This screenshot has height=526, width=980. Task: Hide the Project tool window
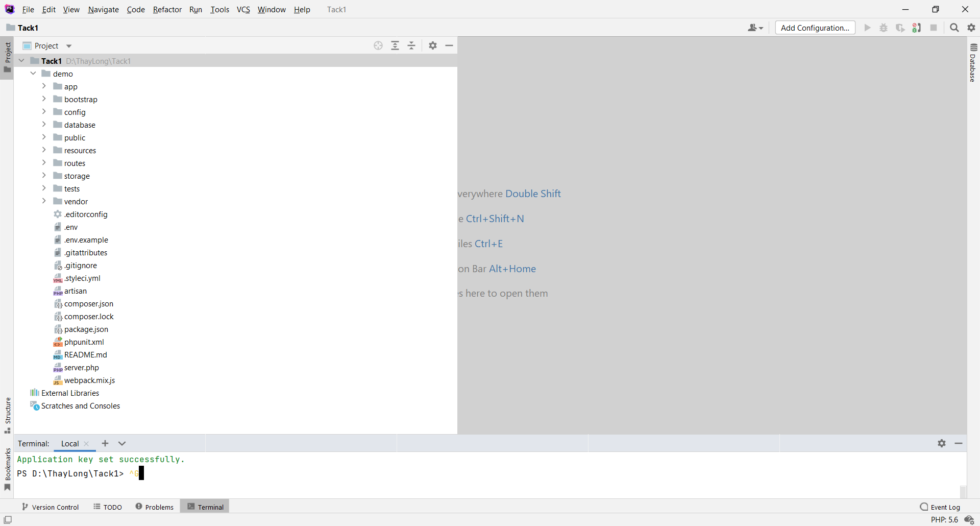pyautogui.click(x=449, y=45)
